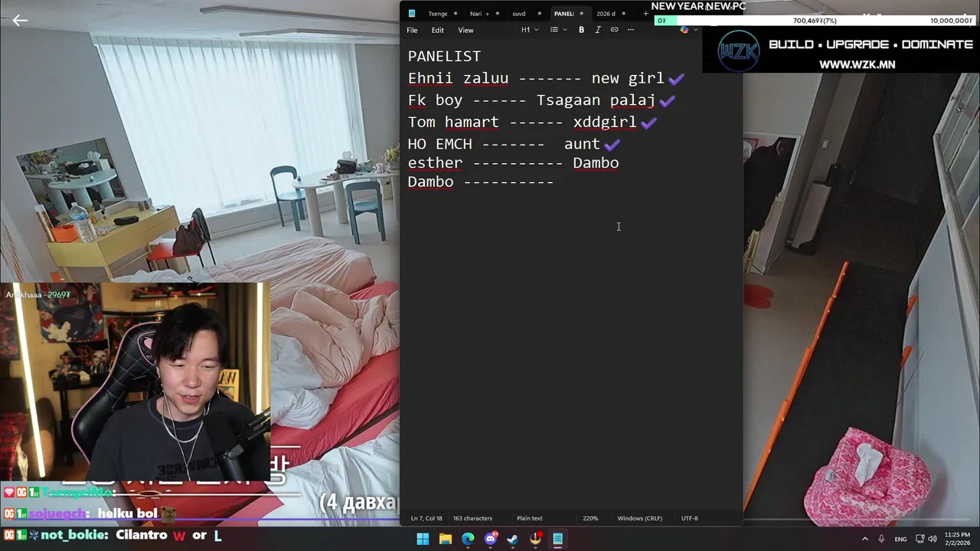Click the 220% zoom level
The image size is (980, 551).
590,518
